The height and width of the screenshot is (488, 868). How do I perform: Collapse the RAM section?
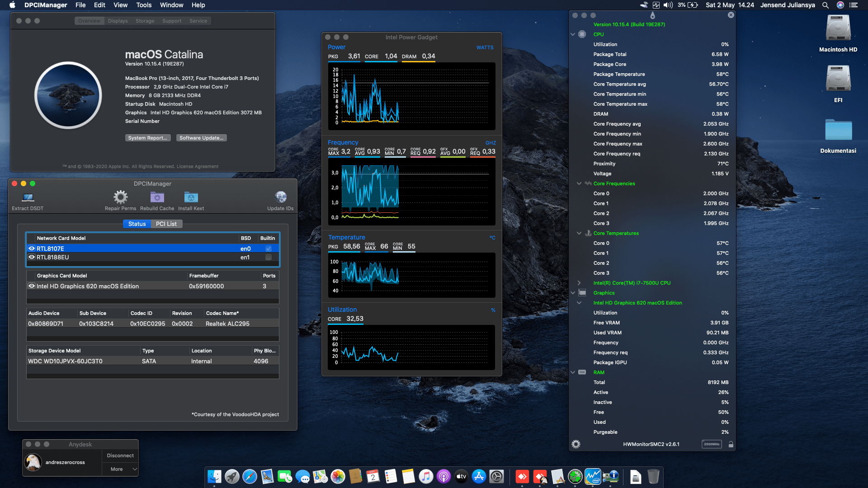click(x=573, y=372)
